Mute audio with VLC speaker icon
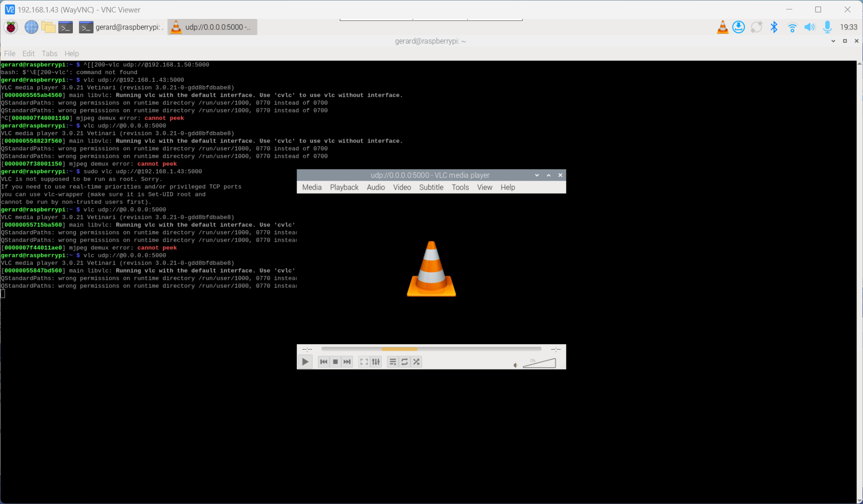 click(x=516, y=365)
